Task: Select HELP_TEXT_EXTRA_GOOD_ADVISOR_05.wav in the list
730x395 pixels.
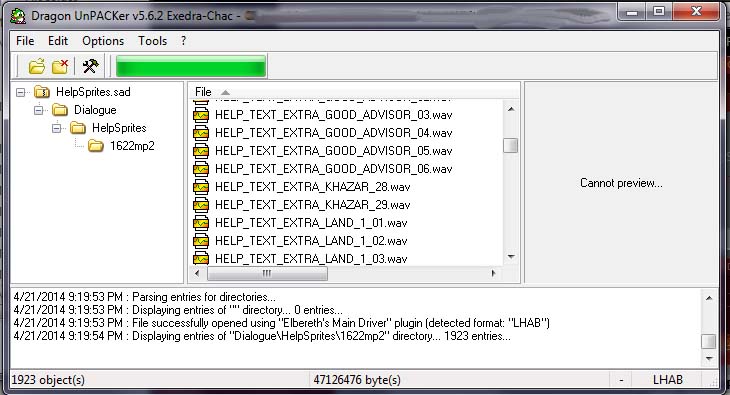Action: tap(333, 151)
